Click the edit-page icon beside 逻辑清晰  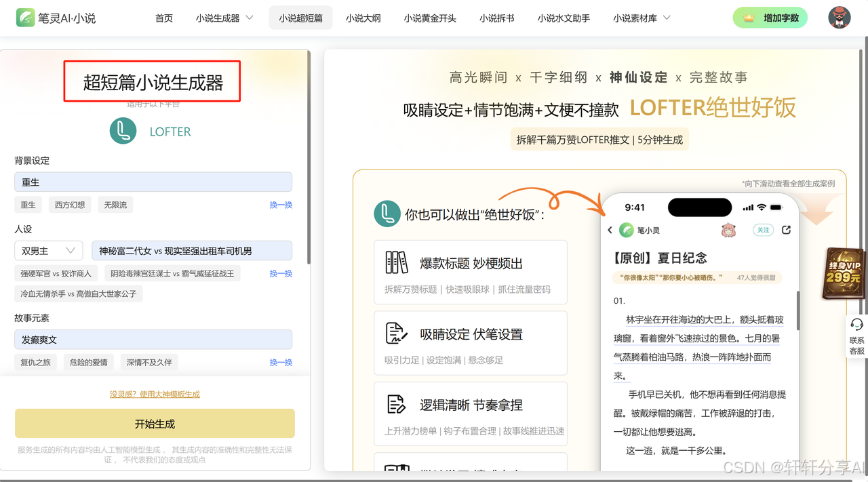coord(397,405)
